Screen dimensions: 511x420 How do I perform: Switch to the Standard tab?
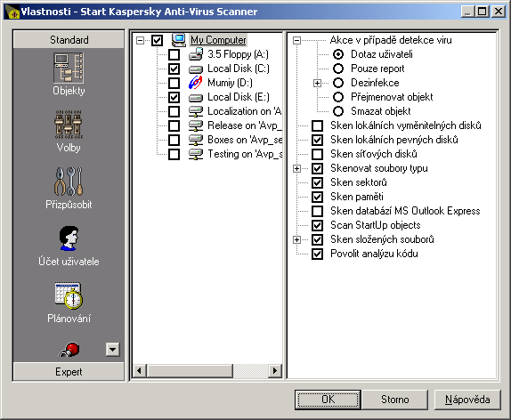click(69, 40)
